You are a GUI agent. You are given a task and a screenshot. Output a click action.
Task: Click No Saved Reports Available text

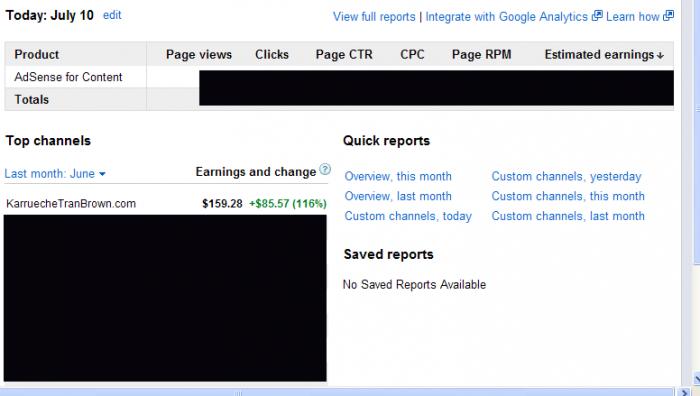click(x=414, y=285)
